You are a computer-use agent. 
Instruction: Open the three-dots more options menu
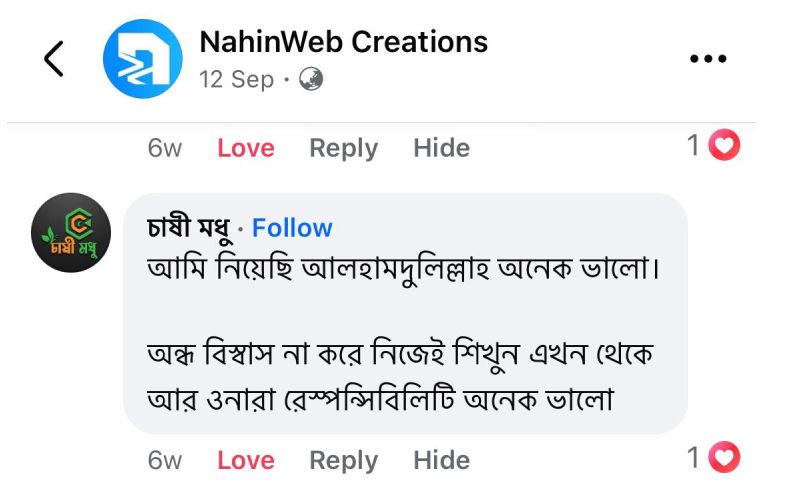[x=708, y=59]
